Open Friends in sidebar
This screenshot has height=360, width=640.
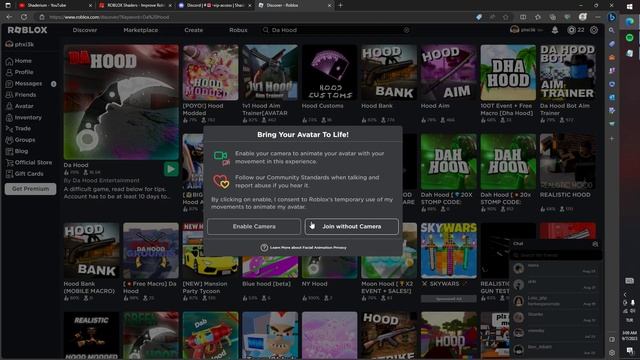pos(21,95)
